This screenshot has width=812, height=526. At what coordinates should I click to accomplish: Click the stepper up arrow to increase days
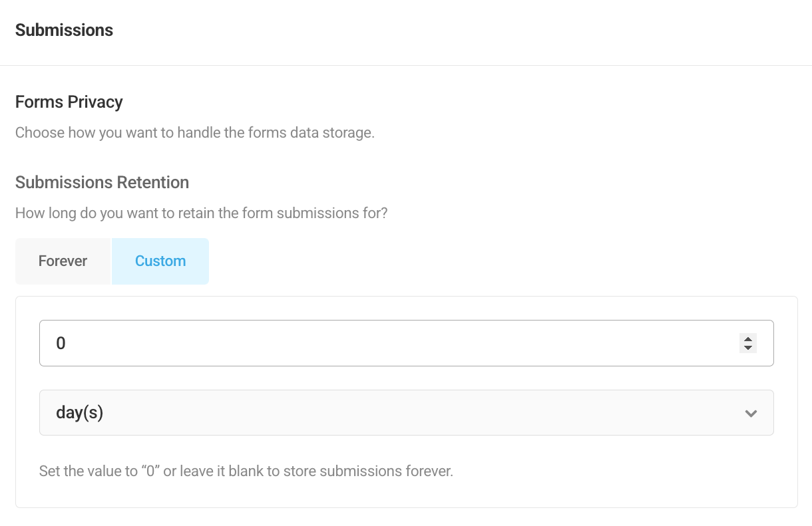[x=747, y=339]
